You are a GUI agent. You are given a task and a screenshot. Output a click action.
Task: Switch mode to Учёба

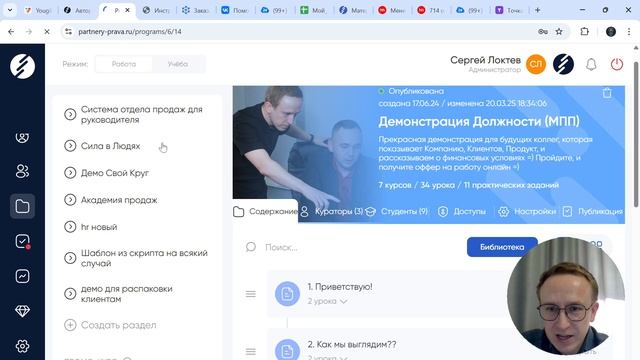coord(178,64)
